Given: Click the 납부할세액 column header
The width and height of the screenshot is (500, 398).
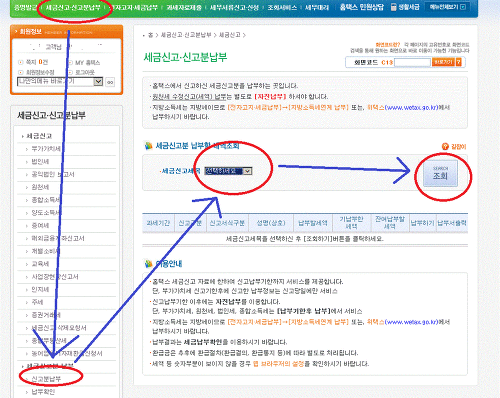Looking at the screenshot, I should click(313, 223).
